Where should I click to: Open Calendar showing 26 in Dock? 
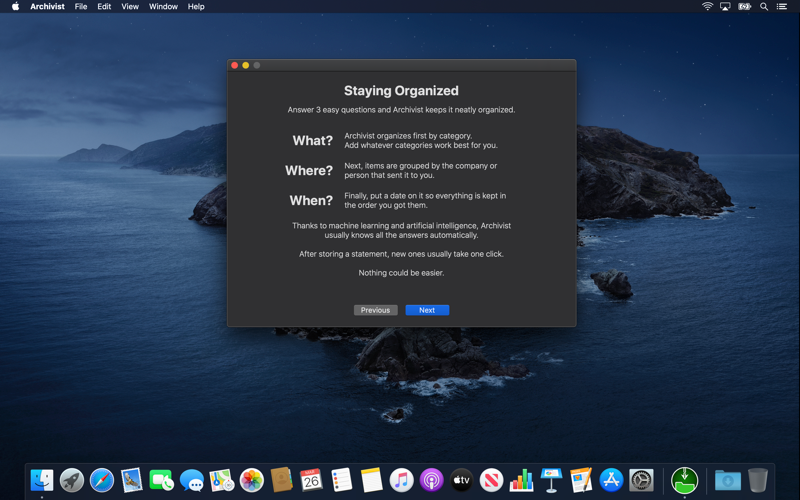click(x=311, y=480)
